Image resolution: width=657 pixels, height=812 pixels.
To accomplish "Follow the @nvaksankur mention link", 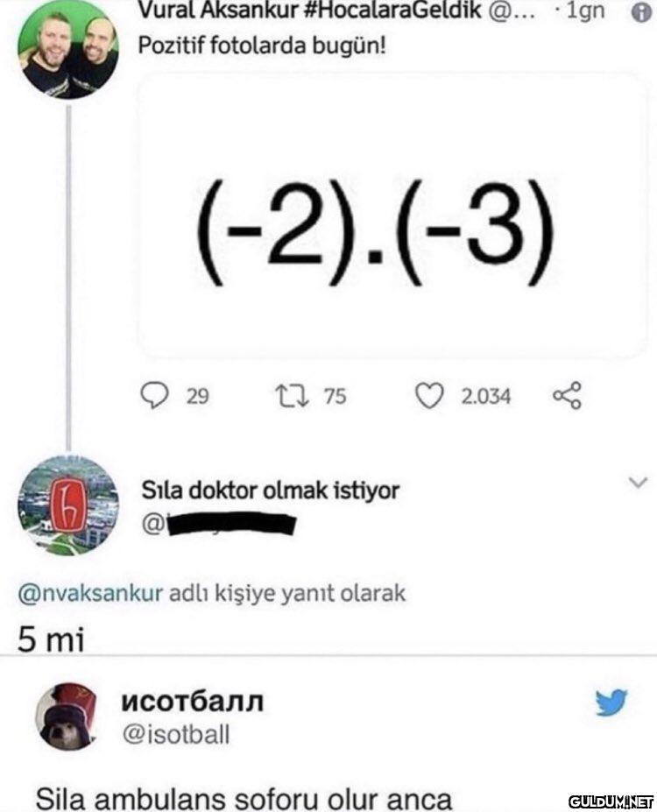I will point(90,594).
